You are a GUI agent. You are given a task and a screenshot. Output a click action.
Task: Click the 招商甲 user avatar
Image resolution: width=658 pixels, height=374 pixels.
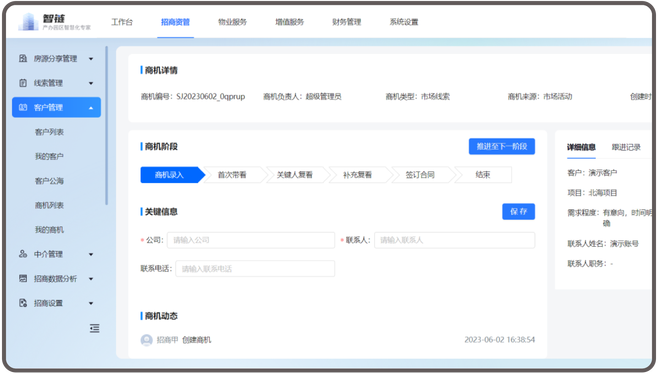pyautogui.click(x=146, y=340)
